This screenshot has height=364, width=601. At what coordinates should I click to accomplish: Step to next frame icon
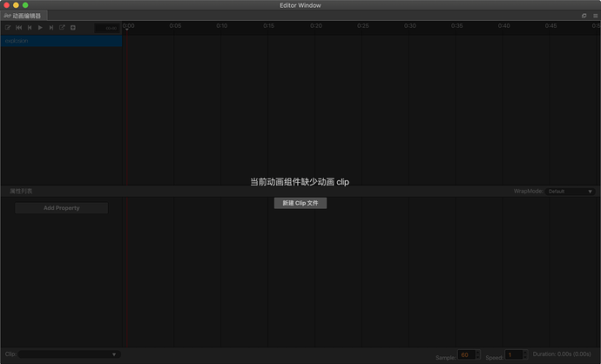pyautogui.click(x=51, y=28)
